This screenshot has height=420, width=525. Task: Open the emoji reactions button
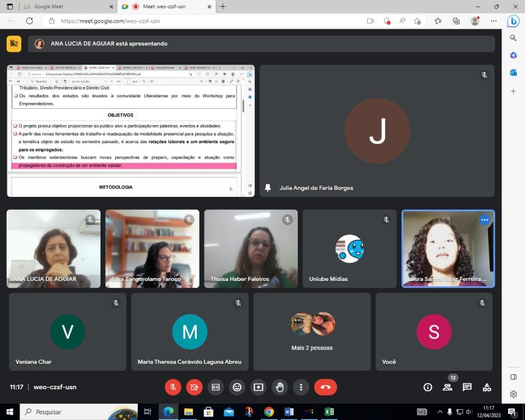237,387
